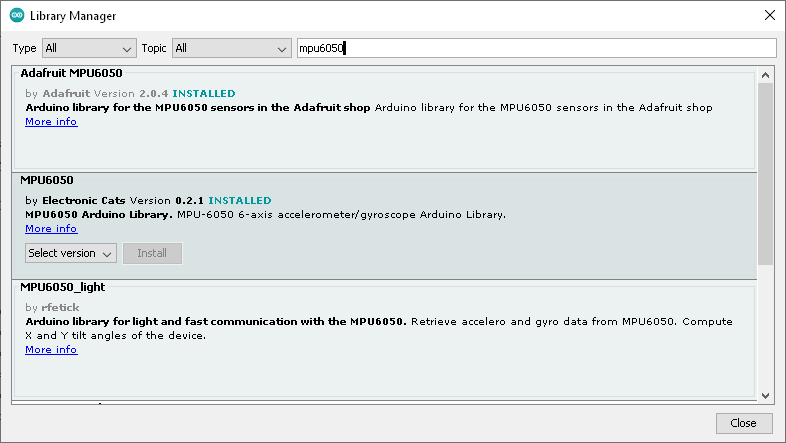786x443 pixels.
Task: Click the Type label beside the filter
Action: (x=24, y=49)
